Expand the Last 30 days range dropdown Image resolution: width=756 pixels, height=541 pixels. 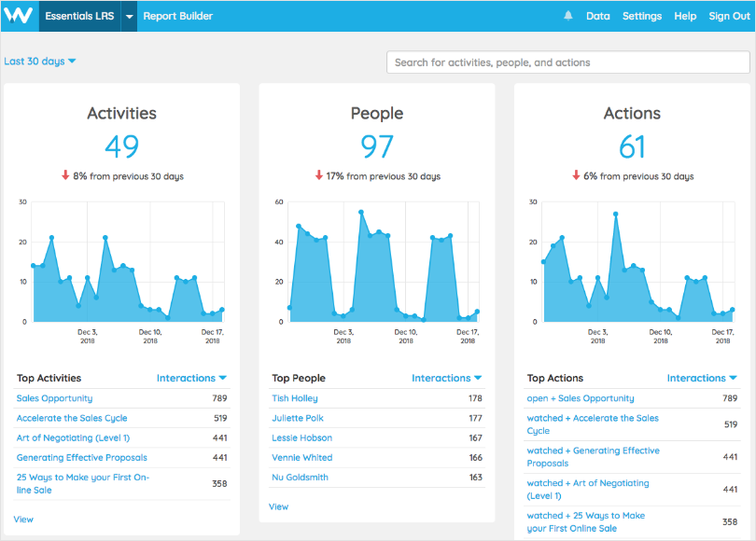40,62
